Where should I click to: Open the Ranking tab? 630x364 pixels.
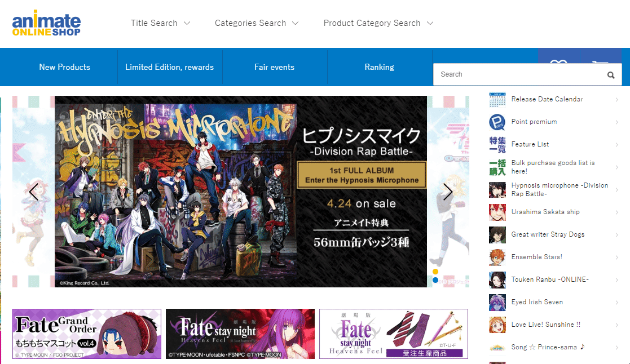tap(379, 67)
